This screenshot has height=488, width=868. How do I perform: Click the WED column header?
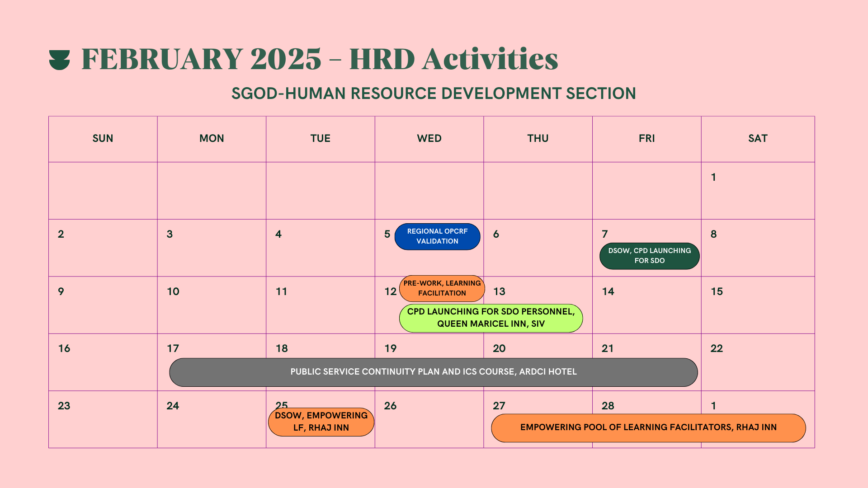point(429,138)
